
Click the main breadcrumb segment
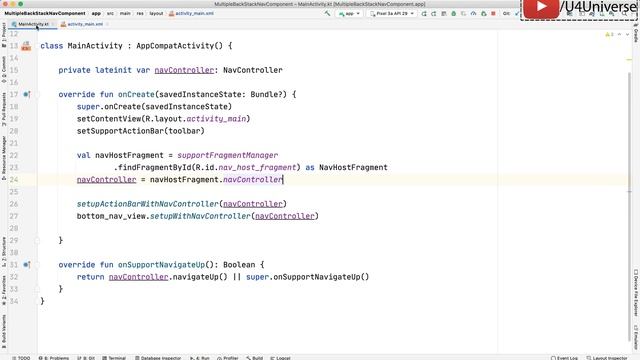click(x=125, y=13)
